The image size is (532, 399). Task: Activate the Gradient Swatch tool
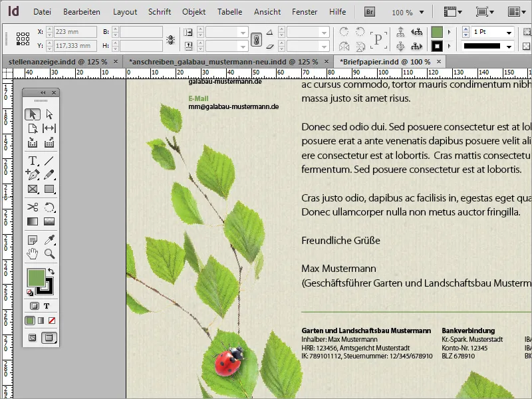[33, 221]
